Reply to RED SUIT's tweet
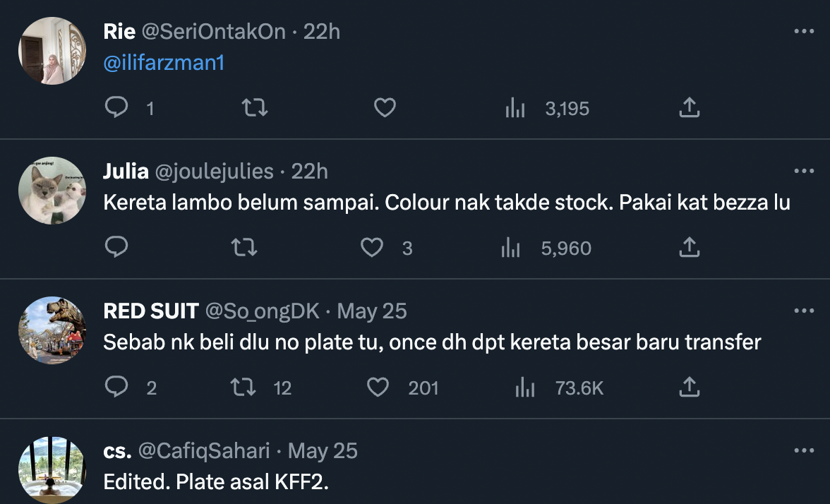Screen dimensions: 830x504 coord(116,388)
